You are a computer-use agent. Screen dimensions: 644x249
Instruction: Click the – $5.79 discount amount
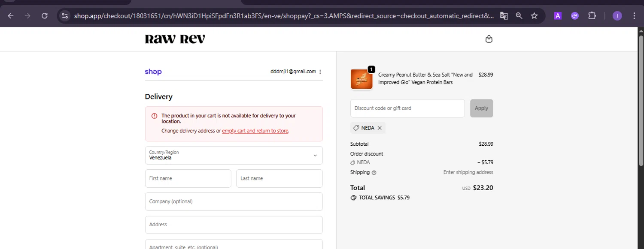[x=485, y=162]
